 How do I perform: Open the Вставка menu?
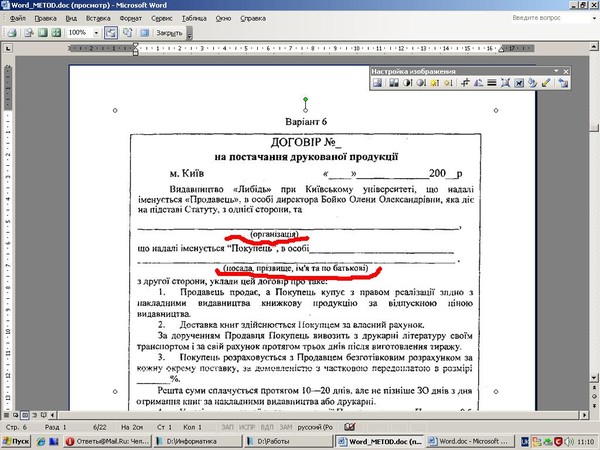coord(98,18)
